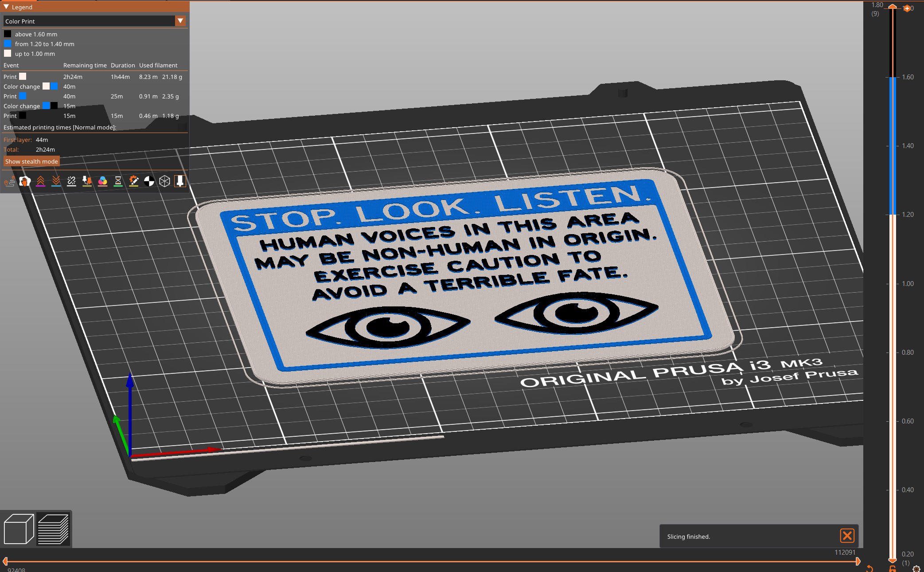Screen dimensions: 924x572
Task: Toggle seams visibility
Action: click(71, 181)
